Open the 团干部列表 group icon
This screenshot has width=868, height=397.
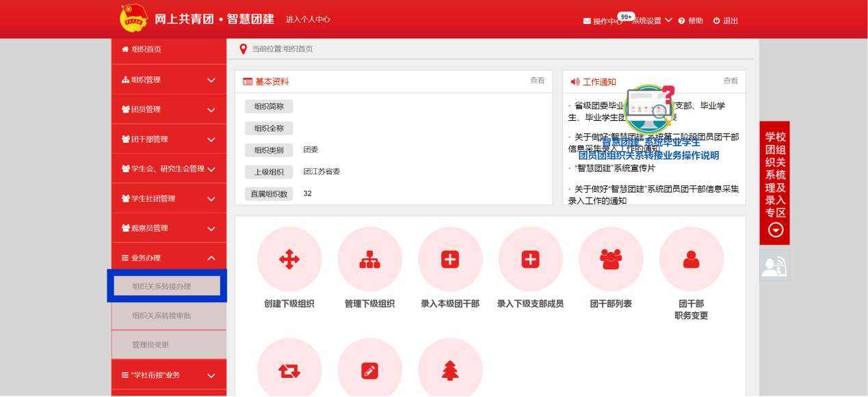click(x=611, y=259)
